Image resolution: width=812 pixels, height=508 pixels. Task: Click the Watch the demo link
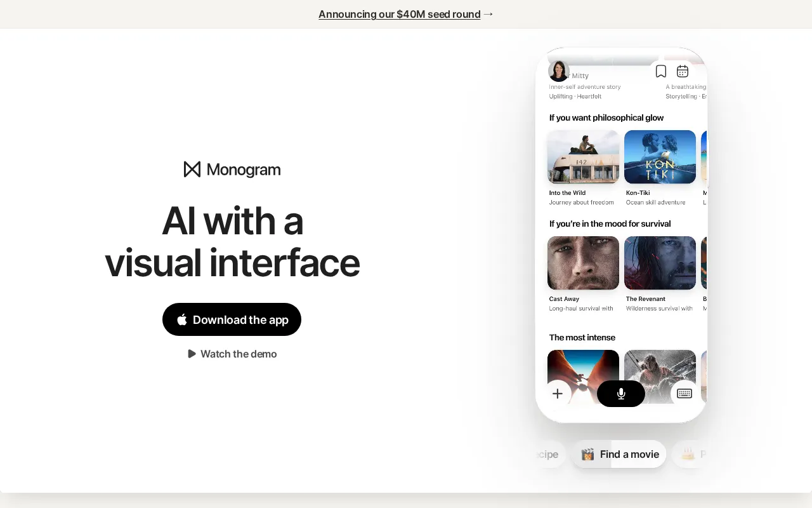coord(232,354)
